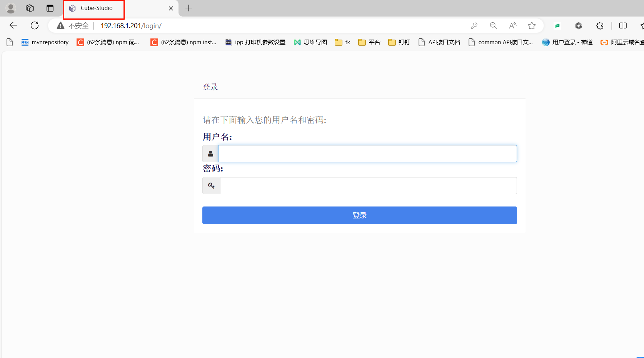Reload the current page
The height and width of the screenshot is (358, 644).
pyautogui.click(x=35, y=25)
